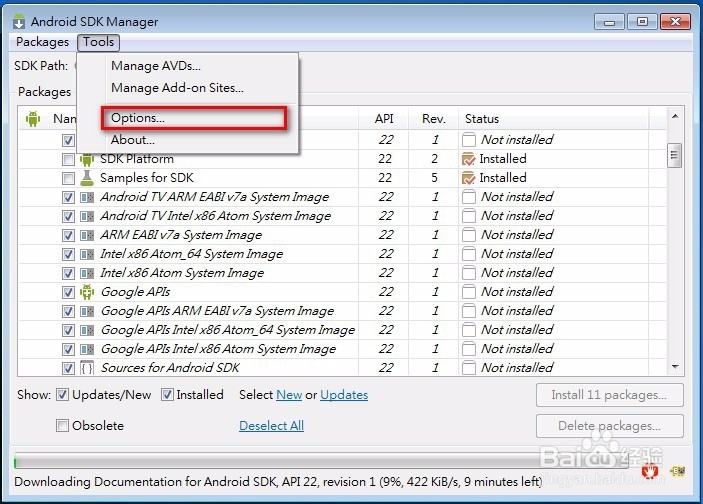Choose Manage AVDs... from Tools menu
Screen dimensions: 703x504
(x=156, y=66)
